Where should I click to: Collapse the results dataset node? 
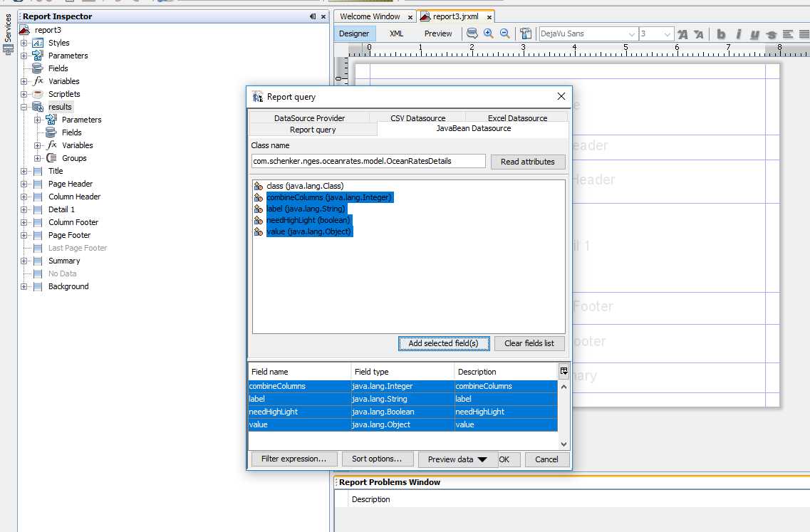pos(24,107)
